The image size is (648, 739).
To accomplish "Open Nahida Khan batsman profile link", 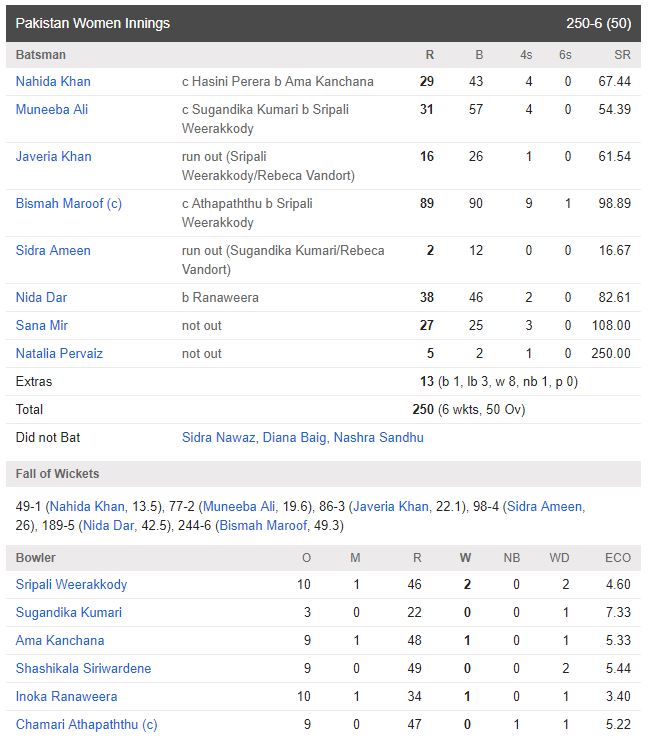I will pyautogui.click(x=53, y=81).
